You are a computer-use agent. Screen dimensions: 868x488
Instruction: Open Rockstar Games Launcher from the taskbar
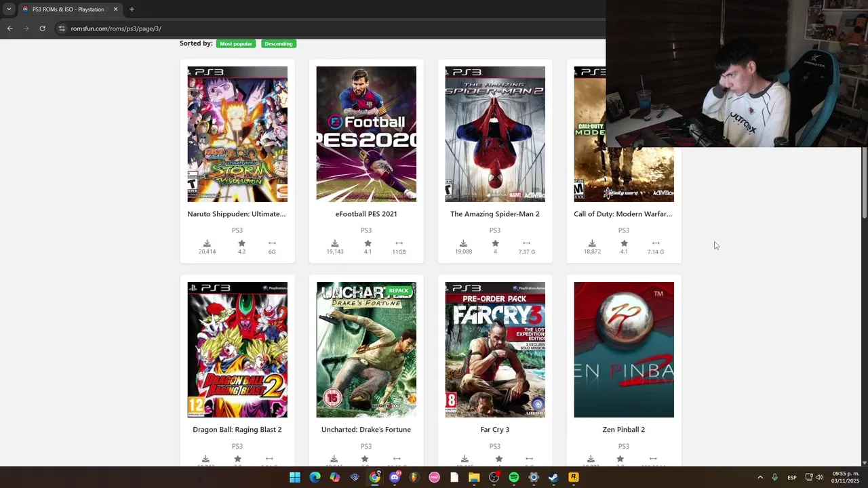coord(574,477)
